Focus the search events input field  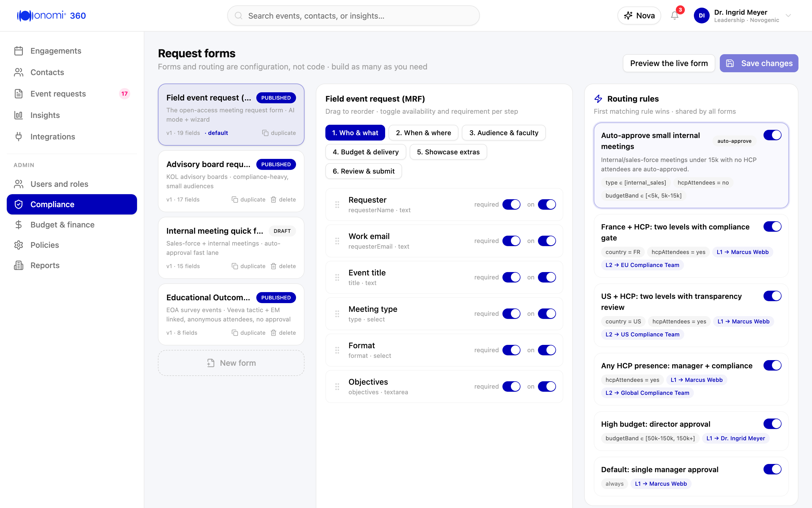pos(353,16)
